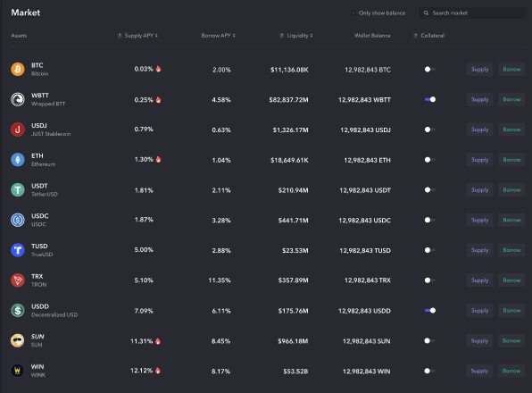Click Borrow button in WIN row

[x=511, y=371]
